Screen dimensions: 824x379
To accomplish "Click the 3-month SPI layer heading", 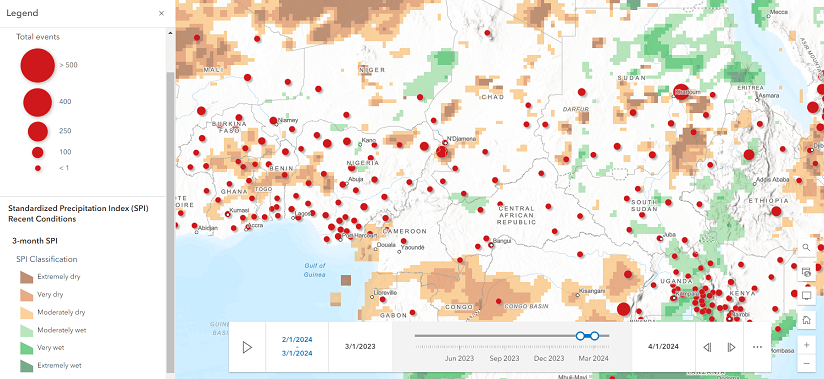I will [35, 241].
